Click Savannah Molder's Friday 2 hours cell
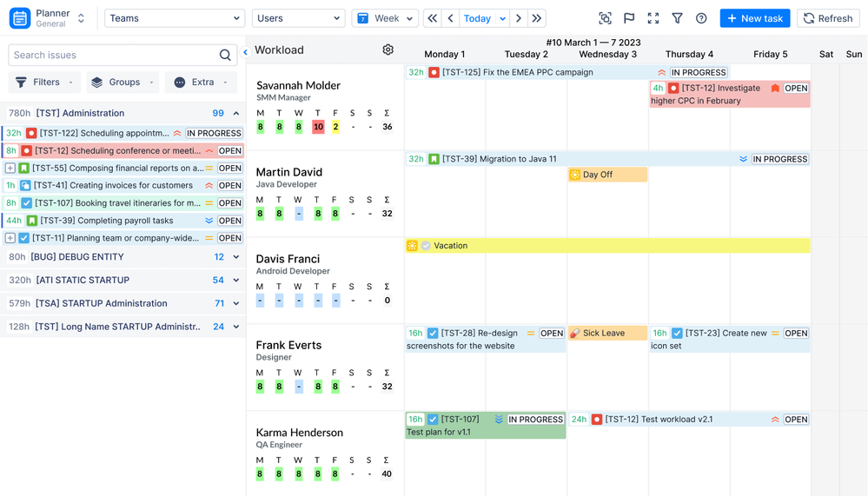The image size is (868, 496). tap(335, 127)
